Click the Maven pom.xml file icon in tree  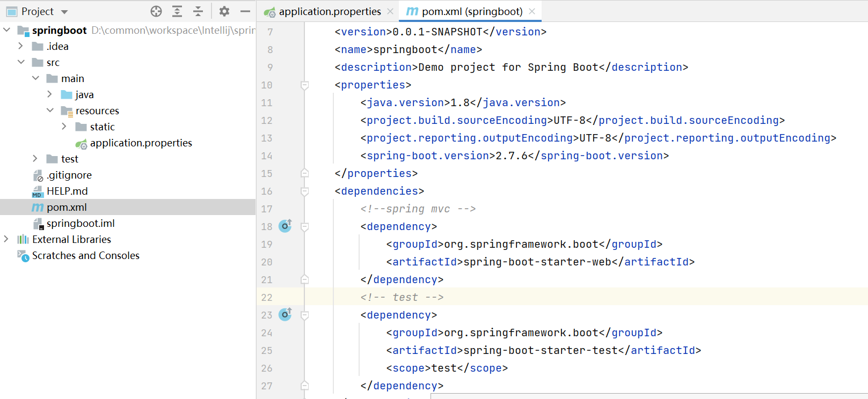[38, 208]
